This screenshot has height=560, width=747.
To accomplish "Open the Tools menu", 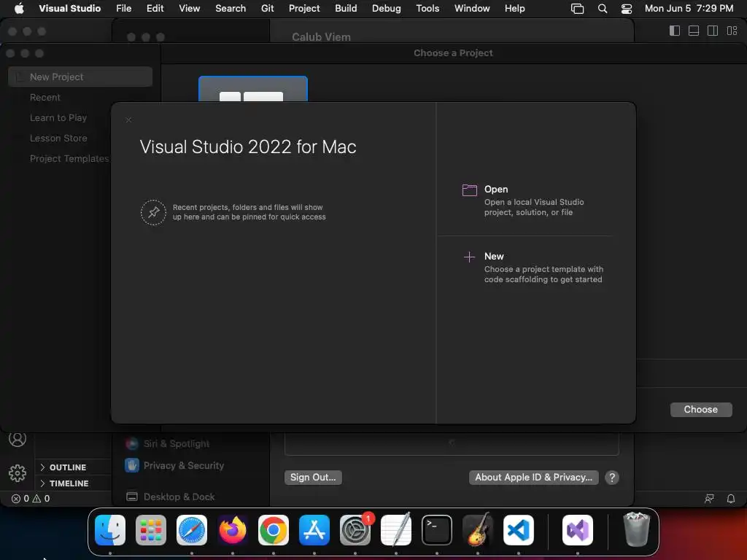I will point(427,9).
